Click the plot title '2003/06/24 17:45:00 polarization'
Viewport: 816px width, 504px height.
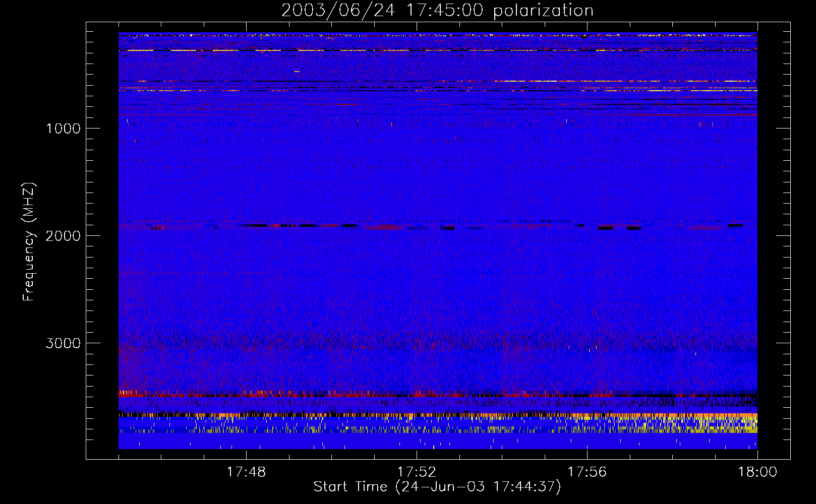tap(437, 11)
